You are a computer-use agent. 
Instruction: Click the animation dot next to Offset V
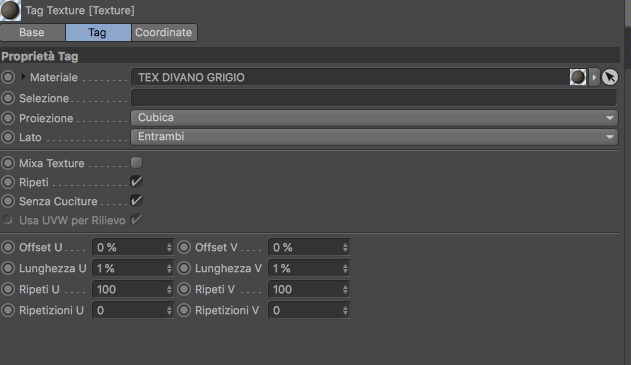click(x=184, y=247)
